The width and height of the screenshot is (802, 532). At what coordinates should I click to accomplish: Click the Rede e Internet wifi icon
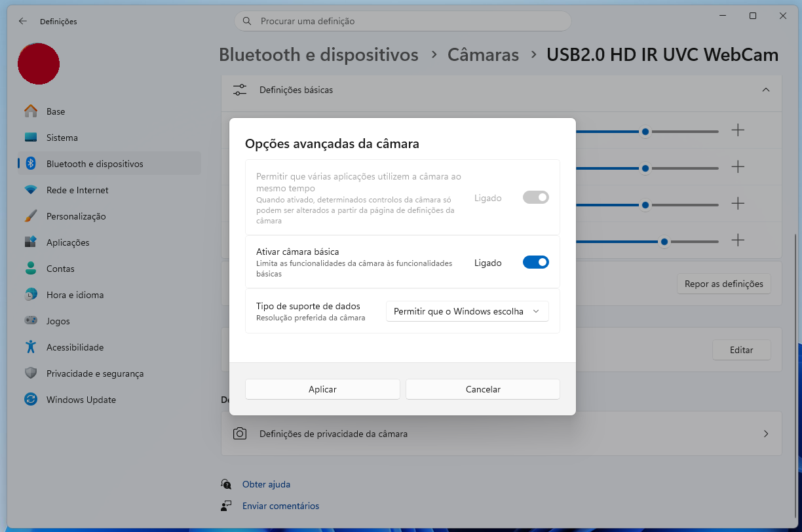[31, 190]
